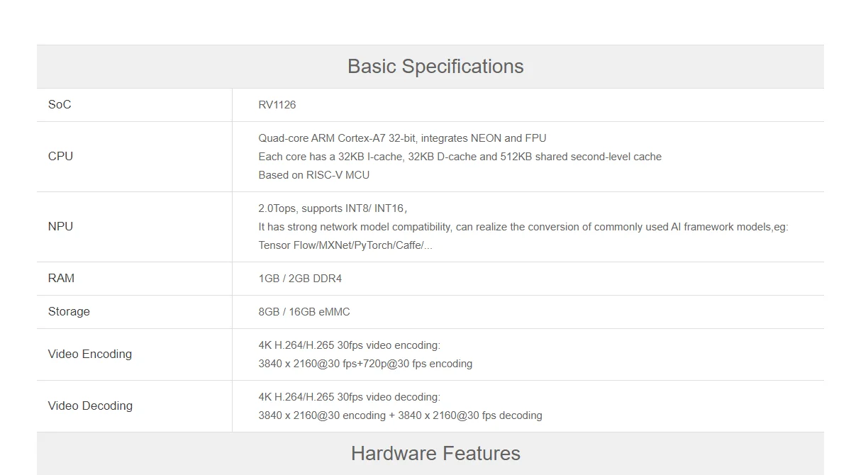This screenshot has height=475, width=868.
Task: Click the 32KB I-cache description line
Action: (460, 157)
